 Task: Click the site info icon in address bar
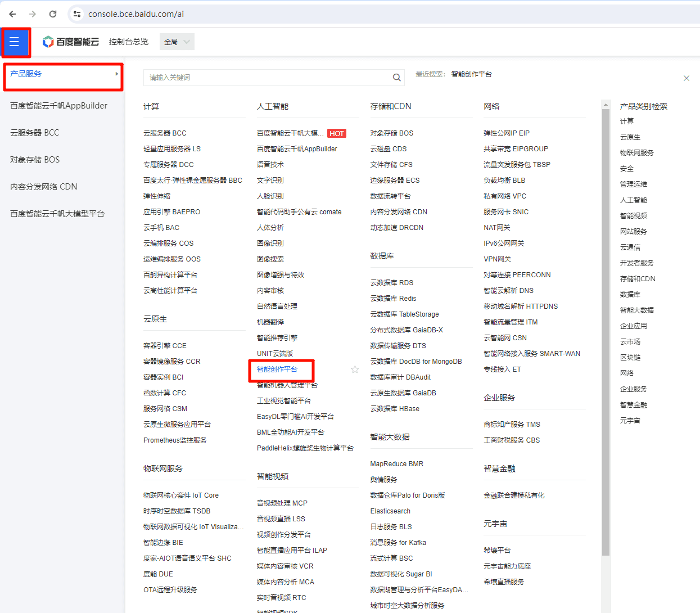tap(77, 14)
